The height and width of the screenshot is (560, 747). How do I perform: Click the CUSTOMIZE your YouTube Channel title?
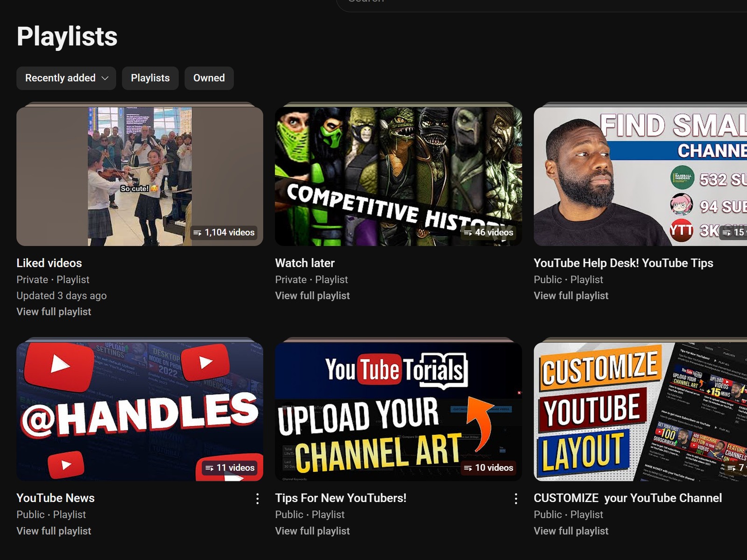pos(627,498)
